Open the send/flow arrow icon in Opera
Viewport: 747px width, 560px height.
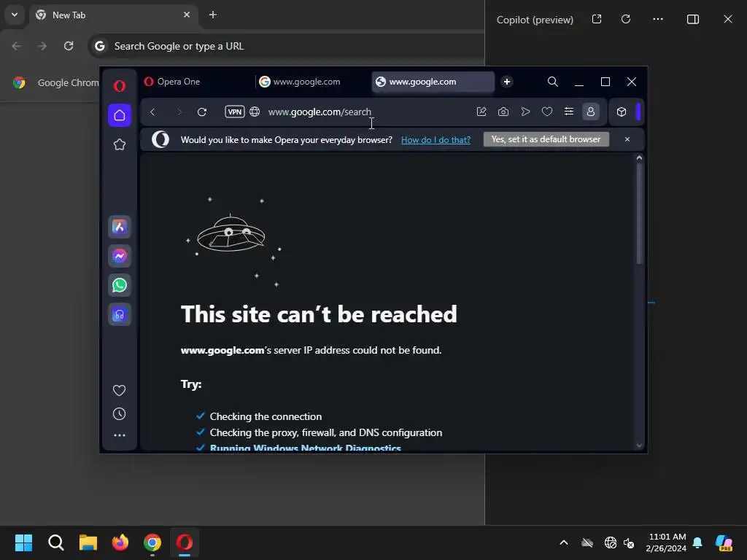(x=525, y=112)
